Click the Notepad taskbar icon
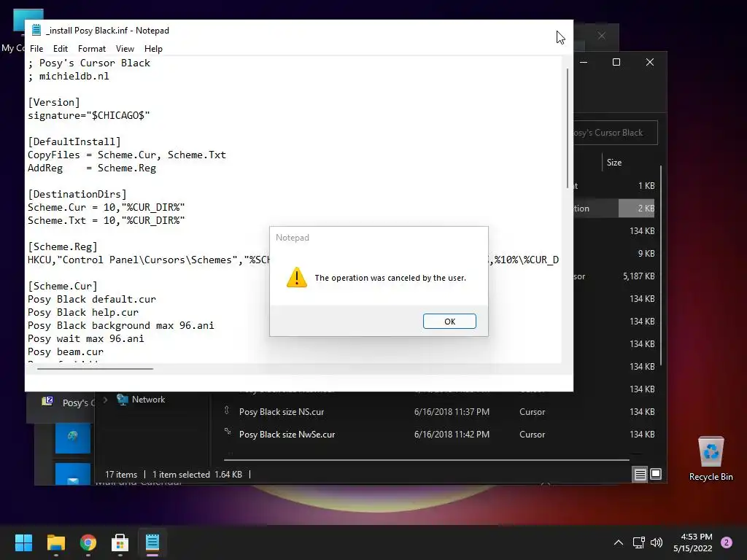 (x=152, y=542)
